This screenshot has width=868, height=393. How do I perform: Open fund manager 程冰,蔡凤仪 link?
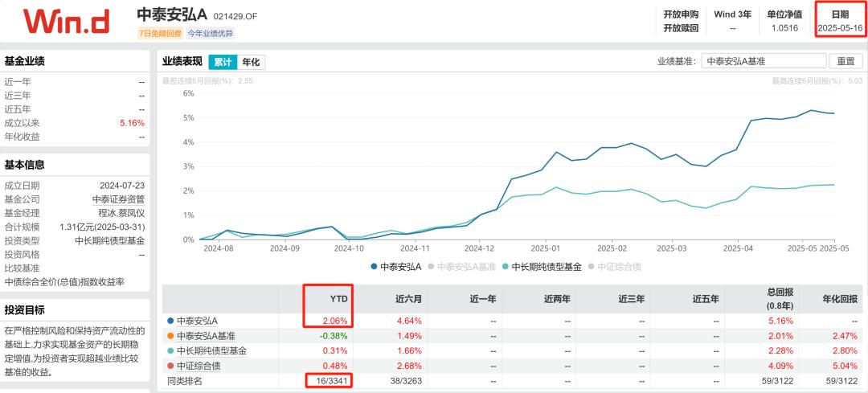121,213
